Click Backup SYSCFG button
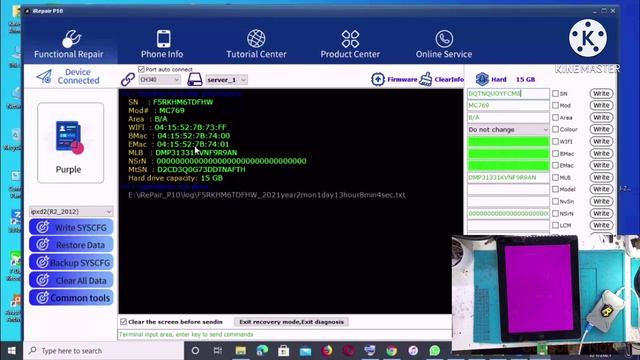640x360 pixels. click(71, 262)
